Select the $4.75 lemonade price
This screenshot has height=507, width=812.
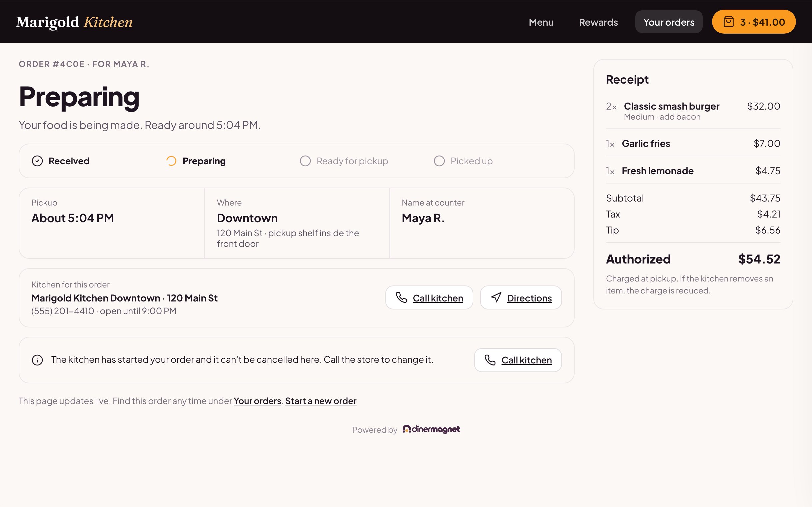point(768,171)
